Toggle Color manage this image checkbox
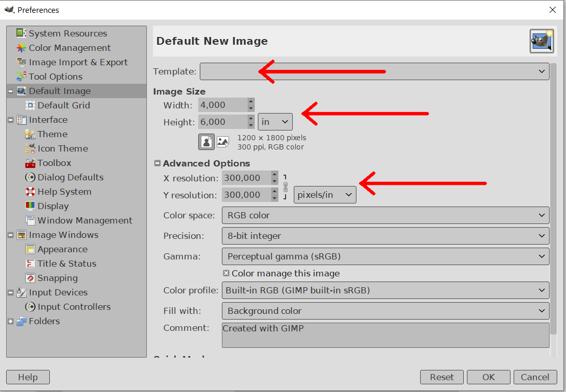 227,273
